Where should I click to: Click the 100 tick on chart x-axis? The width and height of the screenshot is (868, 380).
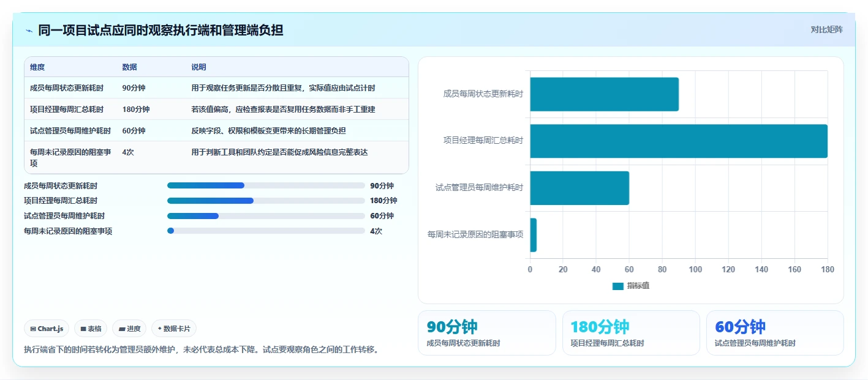pyautogui.click(x=695, y=269)
